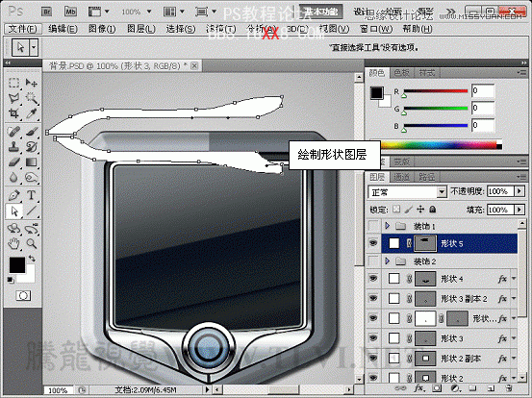The width and height of the screenshot is (532, 398).
Task: Select the Brush tool
Action: point(32,131)
